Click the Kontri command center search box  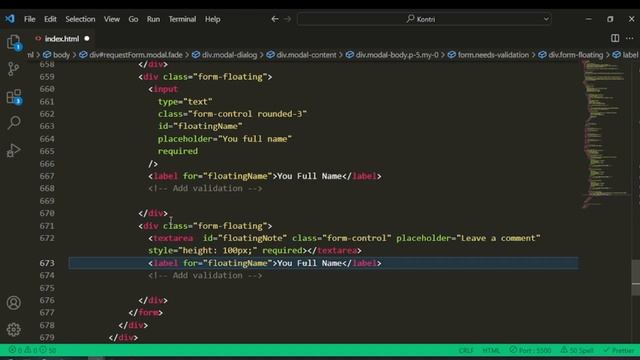pyautogui.click(x=424, y=19)
